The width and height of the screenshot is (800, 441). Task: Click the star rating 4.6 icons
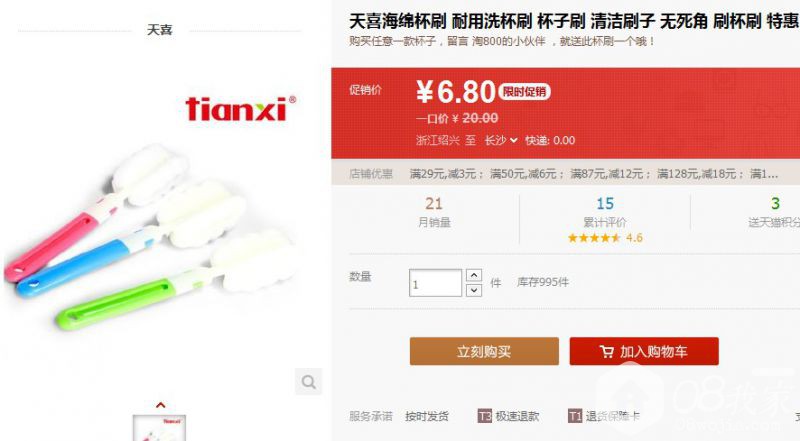click(x=594, y=238)
